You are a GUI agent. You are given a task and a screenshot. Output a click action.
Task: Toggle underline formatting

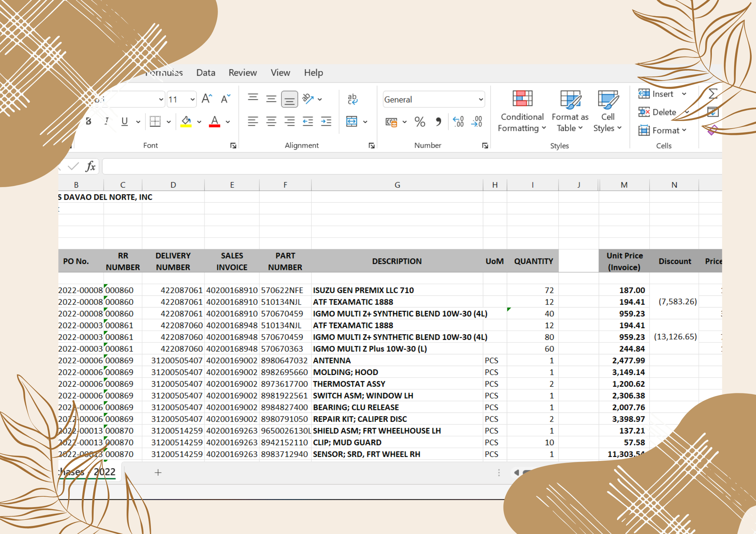tap(125, 121)
